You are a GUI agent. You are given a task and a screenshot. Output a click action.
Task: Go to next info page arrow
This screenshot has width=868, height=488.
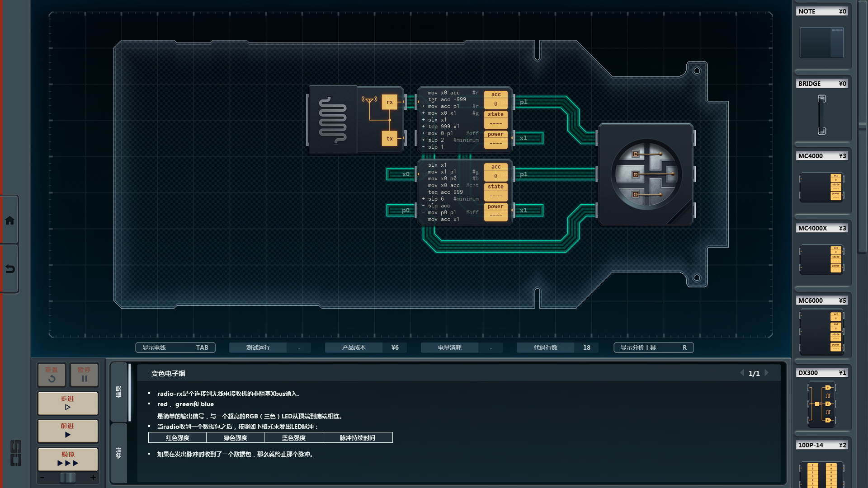coord(767,373)
